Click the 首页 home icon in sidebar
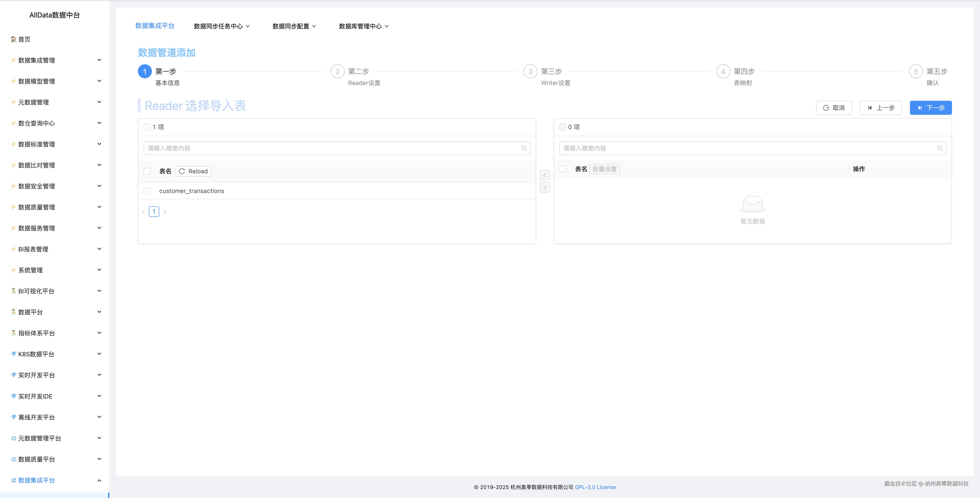 click(13, 39)
